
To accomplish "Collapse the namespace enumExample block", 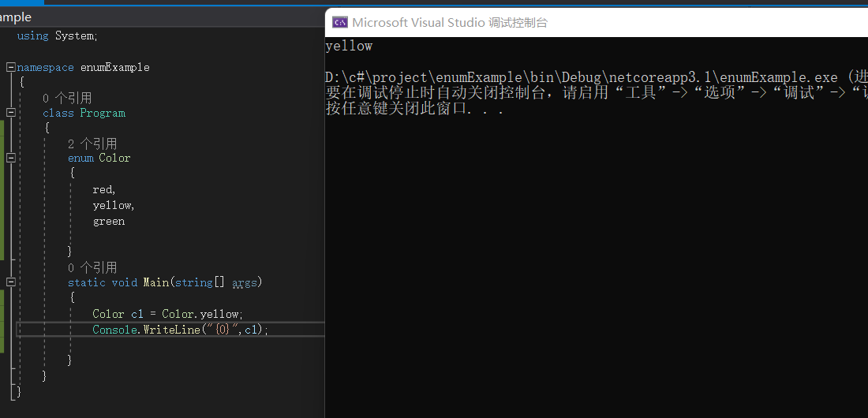I will [10, 68].
